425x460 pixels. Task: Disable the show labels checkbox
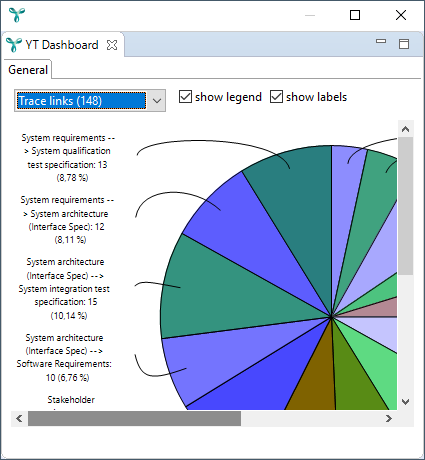pyautogui.click(x=276, y=97)
